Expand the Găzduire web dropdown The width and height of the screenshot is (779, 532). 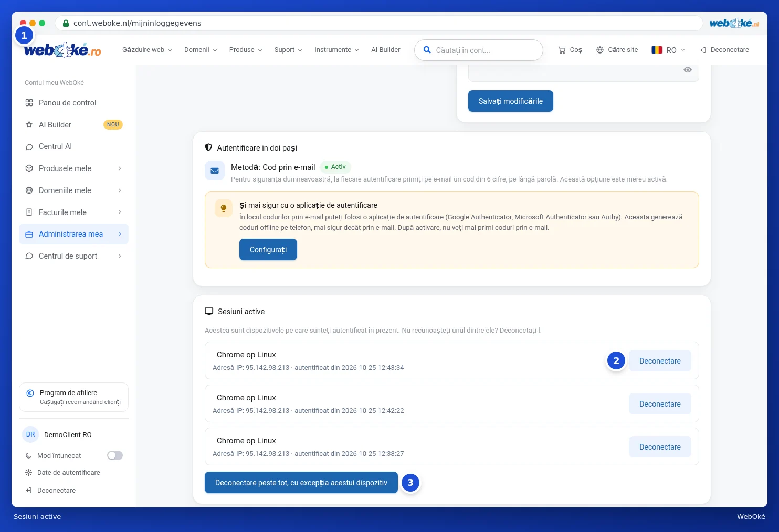tap(147, 50)
